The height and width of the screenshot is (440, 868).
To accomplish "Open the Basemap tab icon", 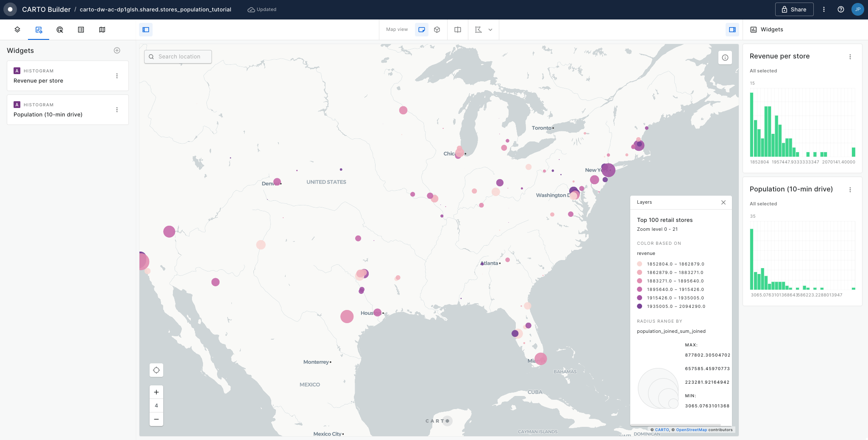I will [102, 30].
